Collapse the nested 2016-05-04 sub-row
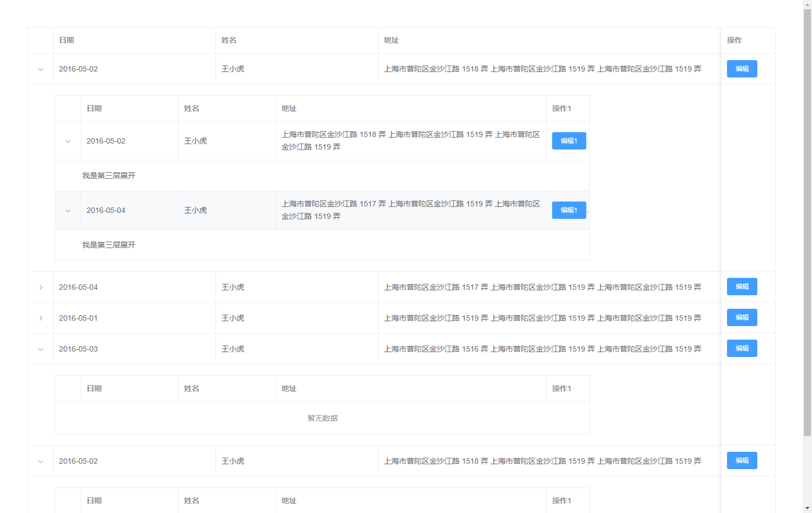 point(68,210)
